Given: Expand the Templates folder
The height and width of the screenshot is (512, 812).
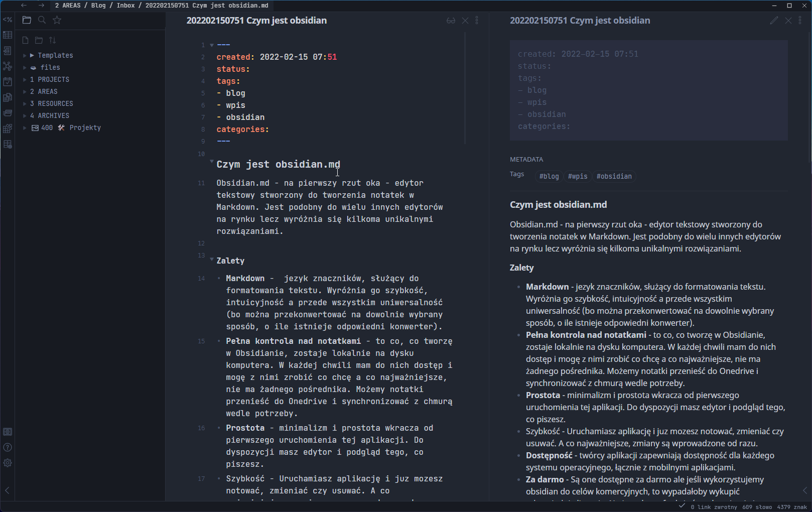Looking at the screenshot, I should (25, 55).
